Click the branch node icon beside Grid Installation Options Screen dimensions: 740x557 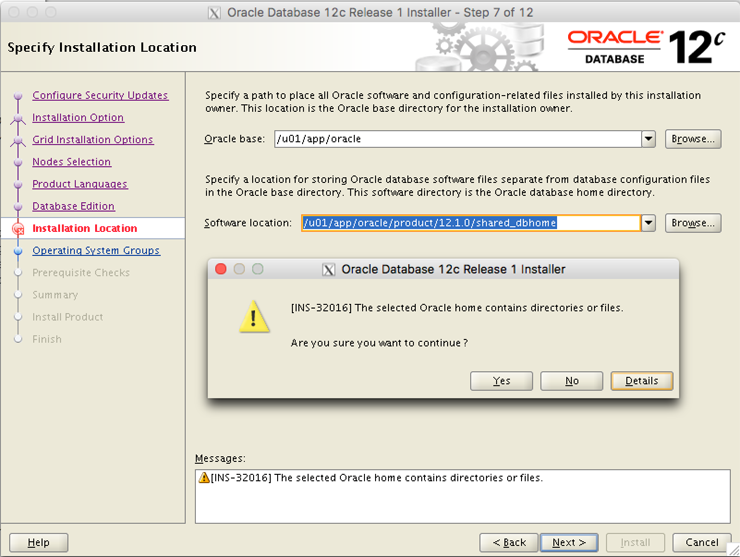coord(18,140)
